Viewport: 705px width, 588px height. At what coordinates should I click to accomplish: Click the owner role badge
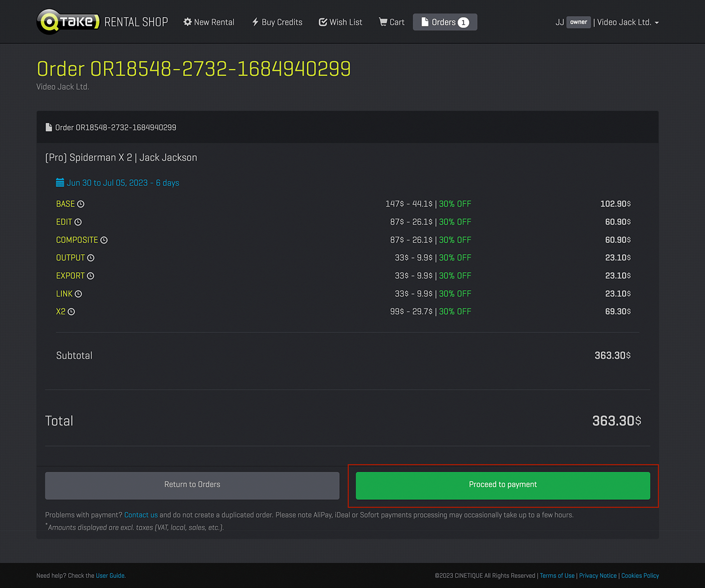pos(578,22)
